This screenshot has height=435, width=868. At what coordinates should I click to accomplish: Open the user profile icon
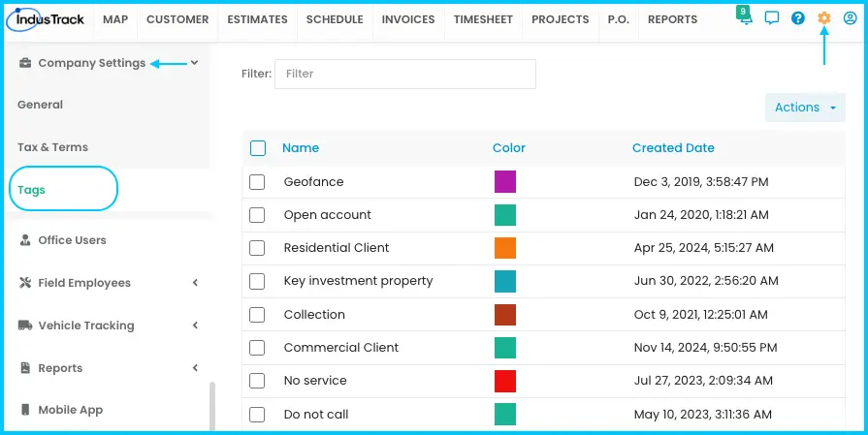850,18
